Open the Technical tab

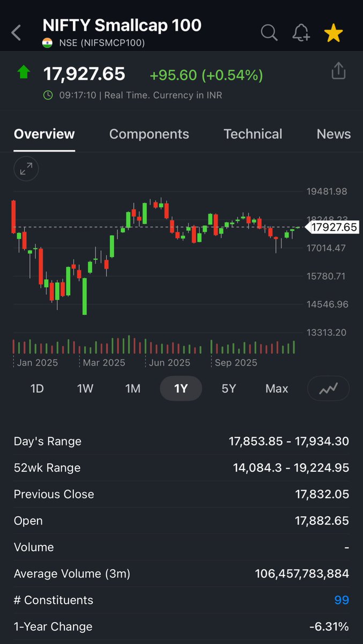(x=253, y=134)
